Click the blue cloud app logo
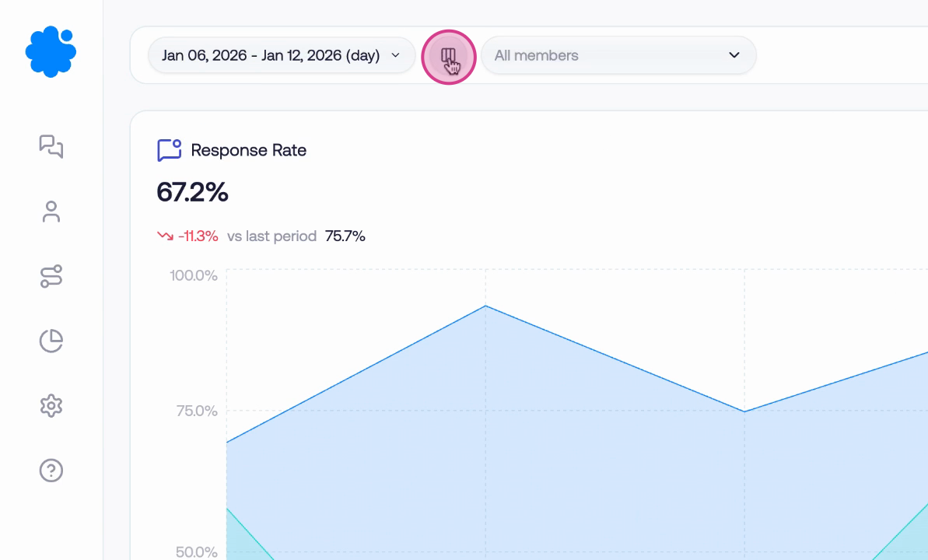This screenshot has width=928, height=560. (51, 51)
